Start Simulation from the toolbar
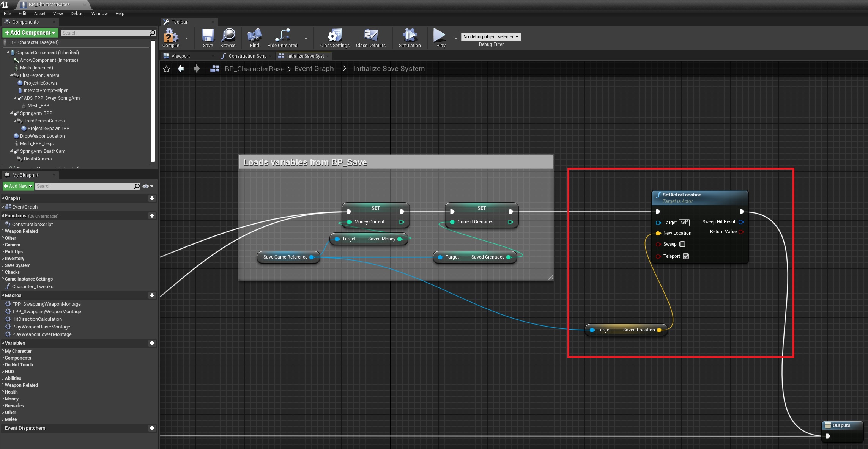The width and height of the screenshot is (868, 449). coord(410,36)
